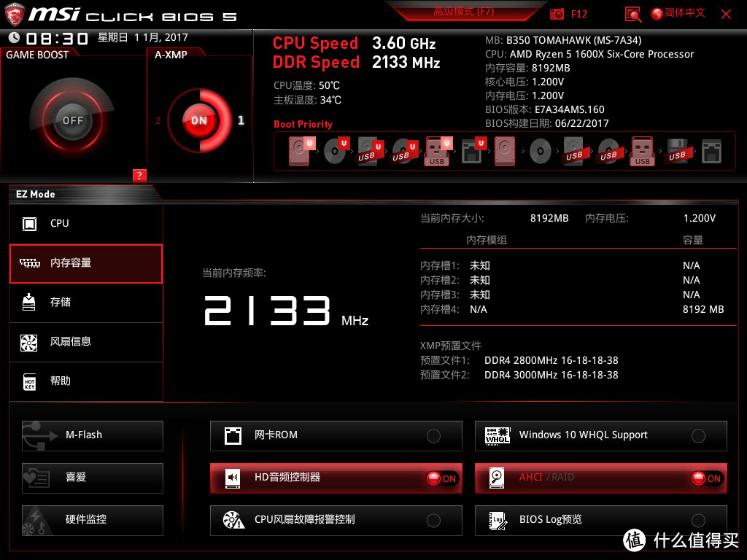This screenshot has height=560, width=747.
Task: Click the MB: B350 TOMAHAWK (MS-7A34) line
Action: point(563,41)
